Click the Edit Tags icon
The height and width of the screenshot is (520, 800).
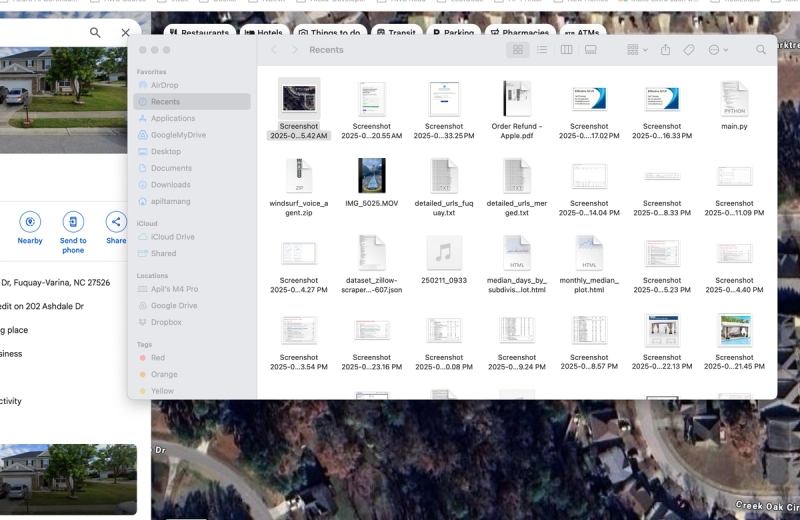(689, 49)
